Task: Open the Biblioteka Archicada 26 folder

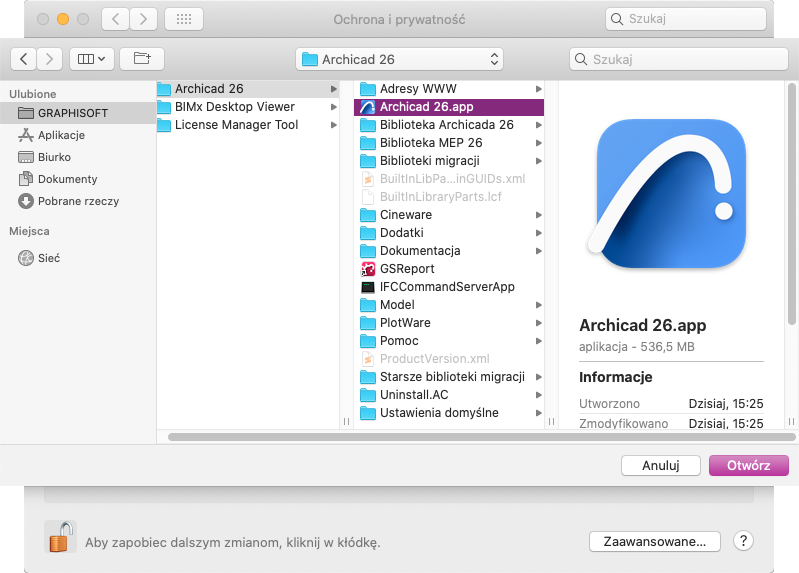Action: tap(449, 124)
